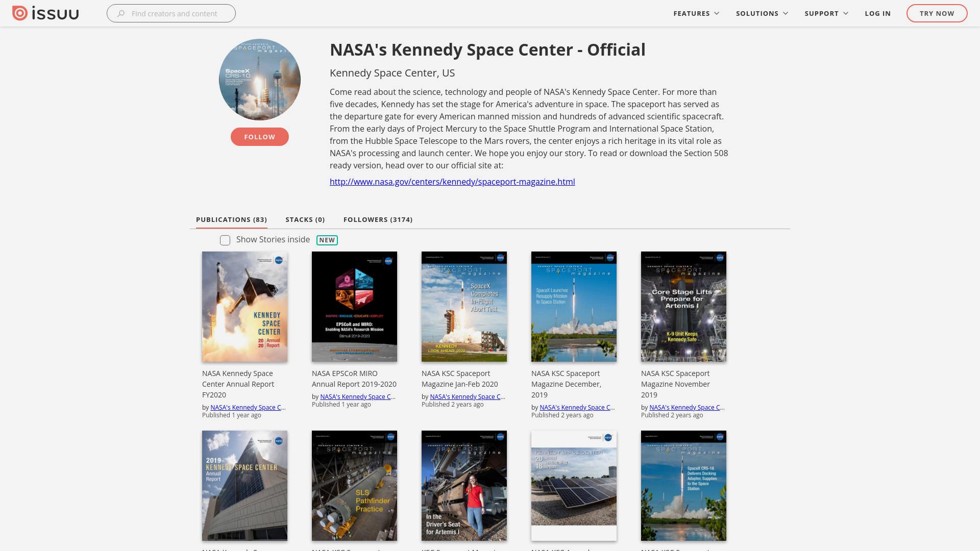
Task: Open the Spaceport Magazine November 2019 cover
Action: (683, 307)
